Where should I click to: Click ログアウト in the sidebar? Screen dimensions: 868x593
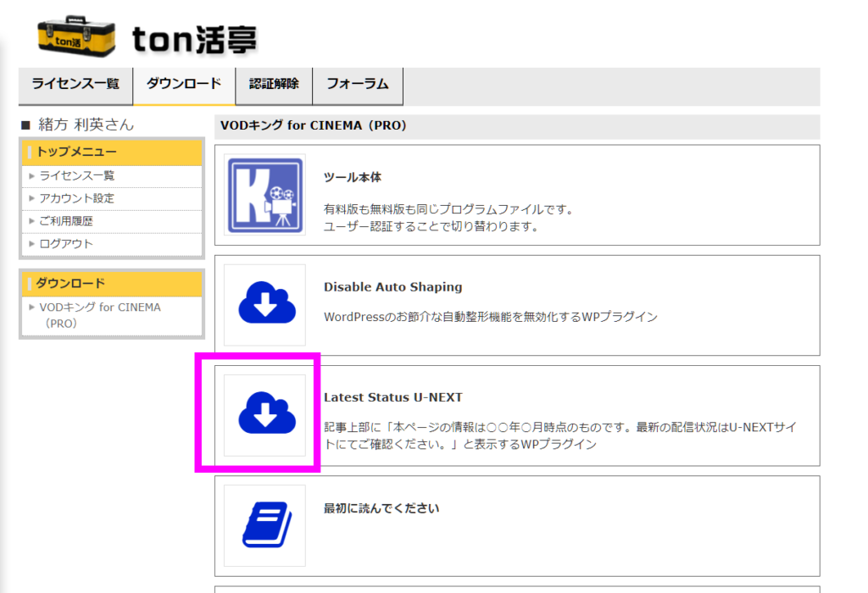66,244
